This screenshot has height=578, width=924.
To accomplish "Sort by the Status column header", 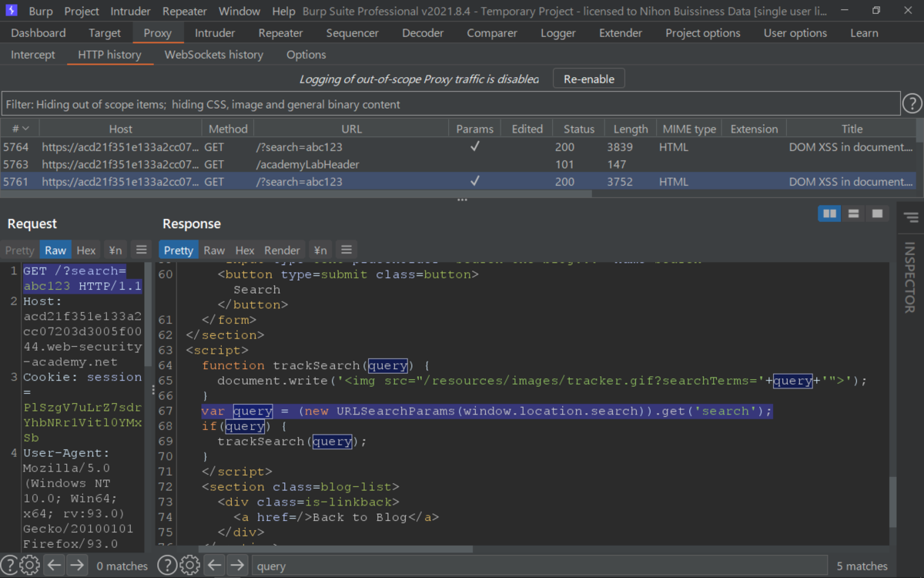I will coord(579,129).
